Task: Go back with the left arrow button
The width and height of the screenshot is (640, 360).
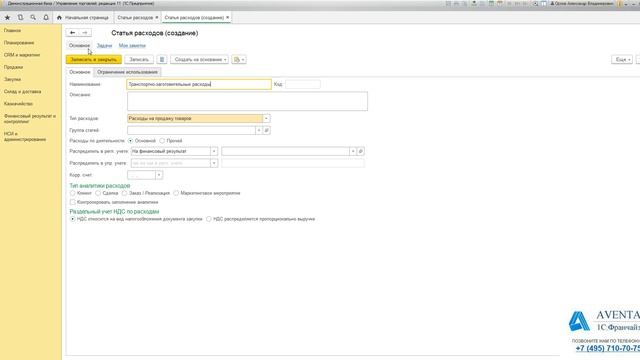Action: [x=72, y=33]
